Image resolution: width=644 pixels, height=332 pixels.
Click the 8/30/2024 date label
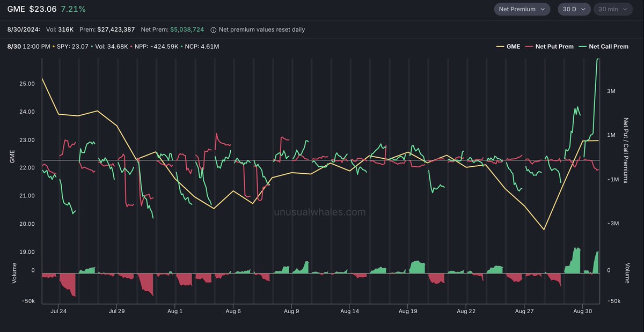point(24,29)
